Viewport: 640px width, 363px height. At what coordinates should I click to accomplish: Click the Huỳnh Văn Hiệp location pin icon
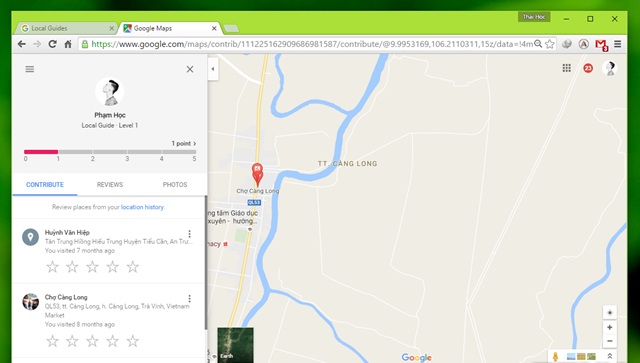point(30,237)
